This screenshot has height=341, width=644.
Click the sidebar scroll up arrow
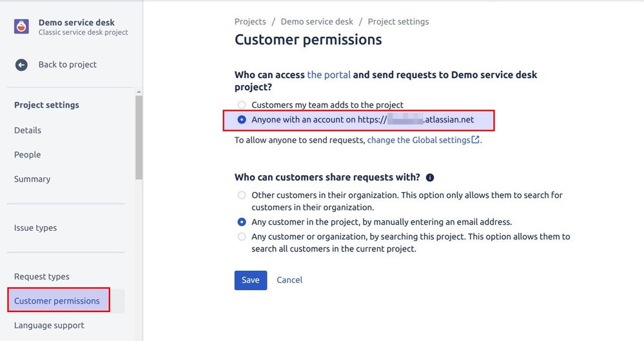[139, 92]
